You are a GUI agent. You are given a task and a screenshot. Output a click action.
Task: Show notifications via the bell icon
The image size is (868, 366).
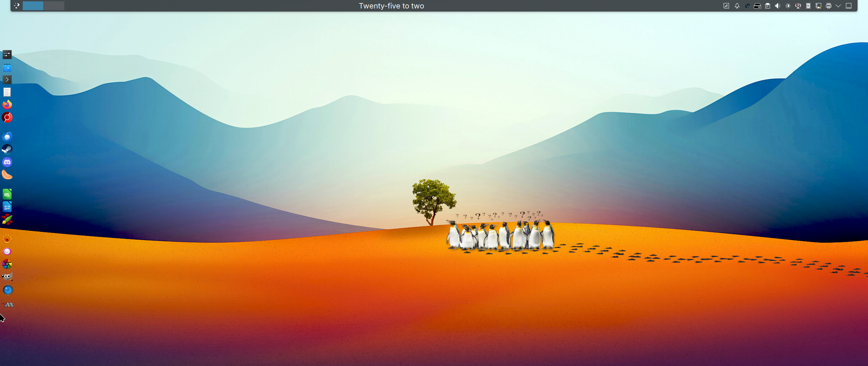tap(737, 6)
